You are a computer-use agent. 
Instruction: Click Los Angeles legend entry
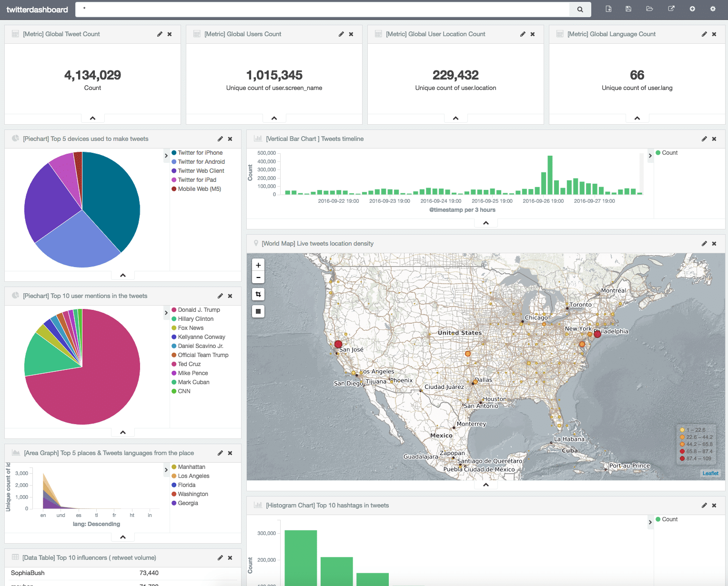[190, 476]
